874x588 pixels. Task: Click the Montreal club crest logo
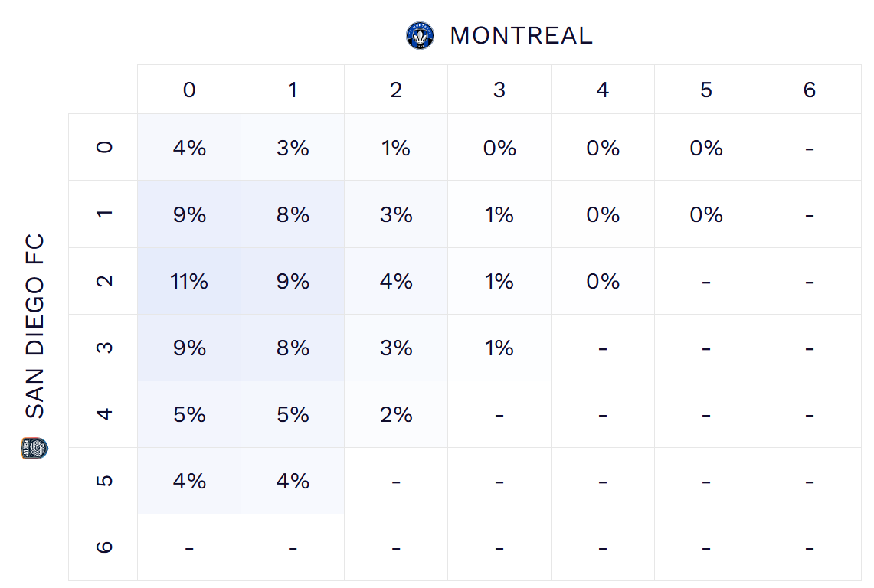(x=420, y=35)
